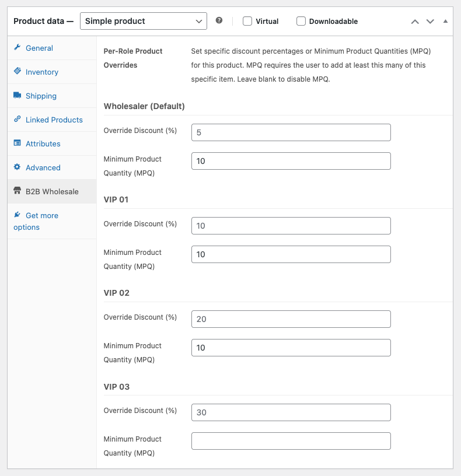Click the Advanced gear icon
This screenshot has height=476, width=461.
coord(18,167)
